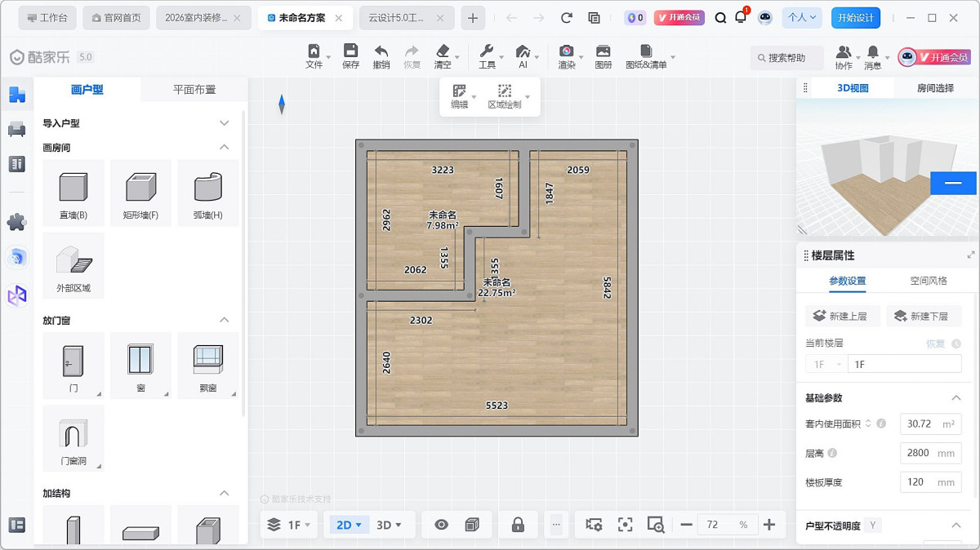Toggle the eye visibility button in bottom bar
The image size is (980, 550).
(x=441, y=525)
